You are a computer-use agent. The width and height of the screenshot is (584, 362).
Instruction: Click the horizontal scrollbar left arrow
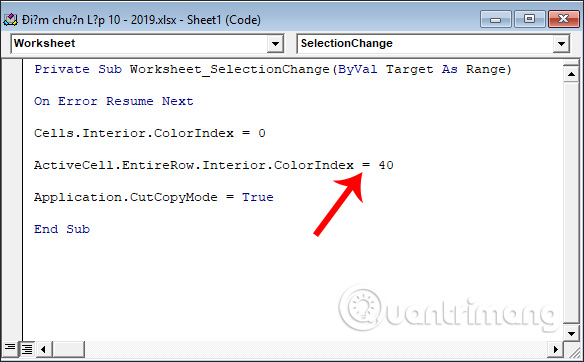pos(44,349)
